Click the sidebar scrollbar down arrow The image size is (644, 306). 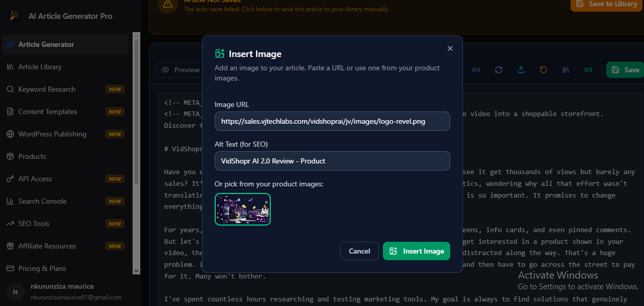136,271
